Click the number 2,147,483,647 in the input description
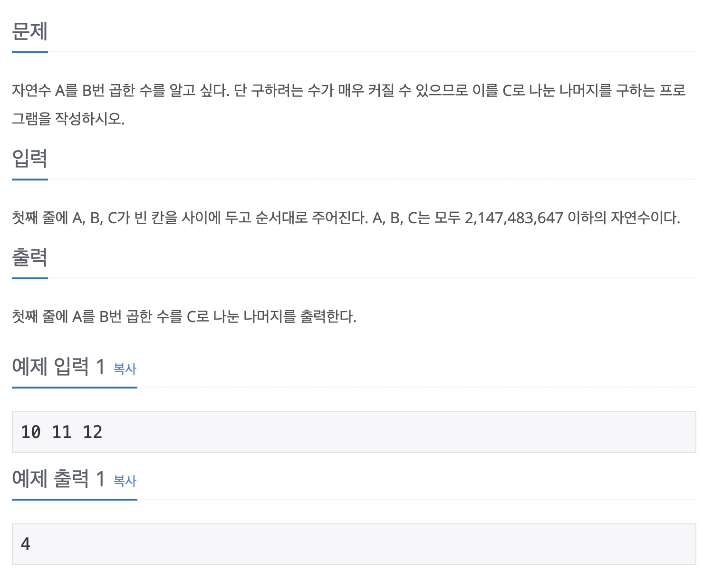This screenshot has height=588, width=713. point(513,218)
